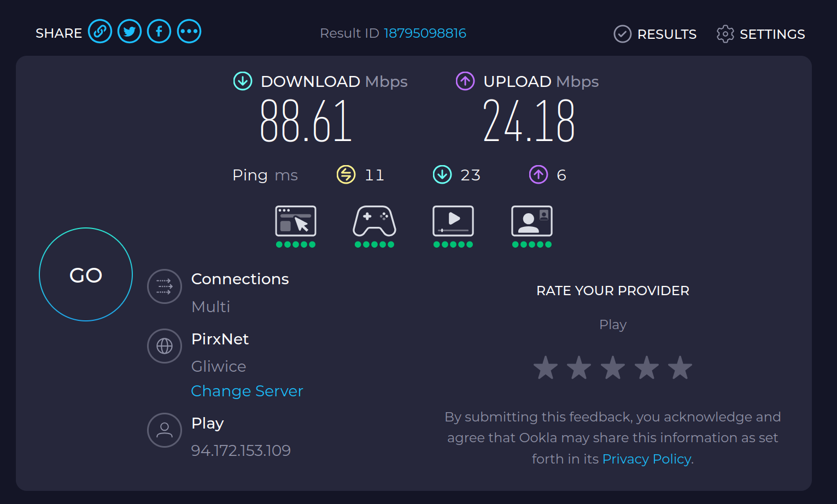Click the download ping icon next to 23
Image resolution: width=837 pixels, height=504 pixels.
pyautogui.click(x=442, y=175)
